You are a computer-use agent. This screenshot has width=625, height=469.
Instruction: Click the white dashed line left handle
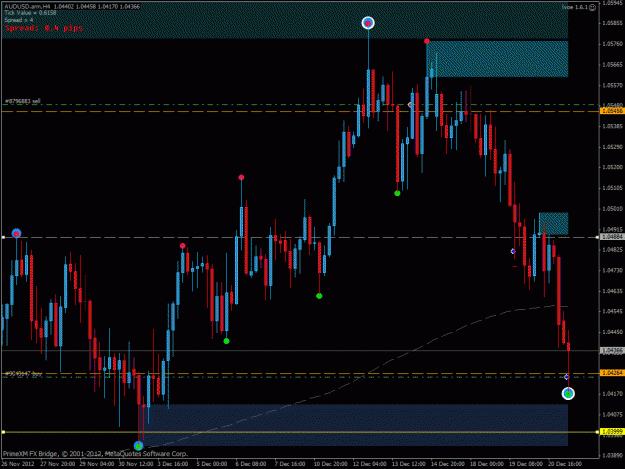(3, 237)
